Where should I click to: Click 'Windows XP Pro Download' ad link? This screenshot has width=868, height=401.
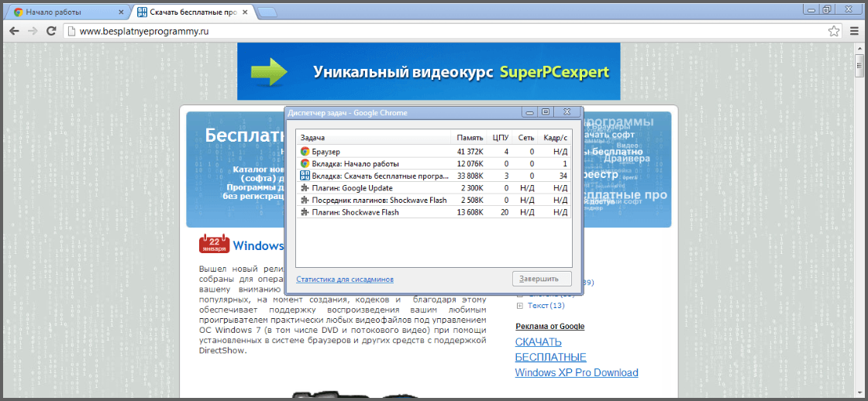pos(577,373)
